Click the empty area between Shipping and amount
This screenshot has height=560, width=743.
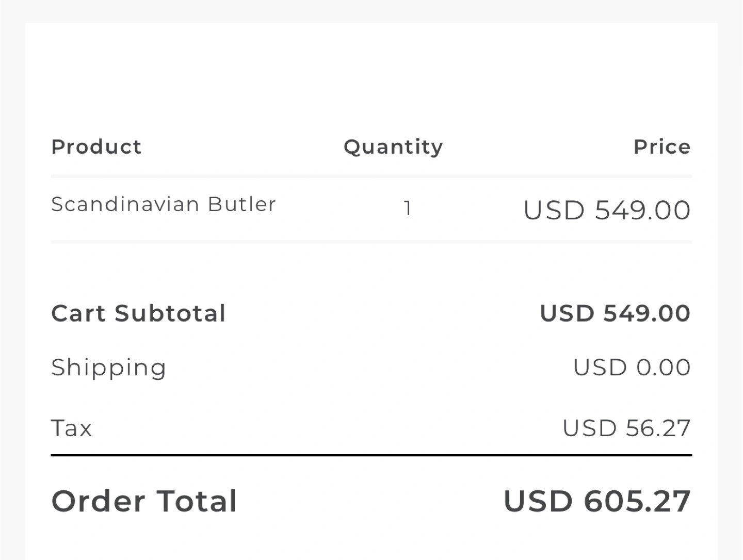pyautogui.click(x=369, y=368)
